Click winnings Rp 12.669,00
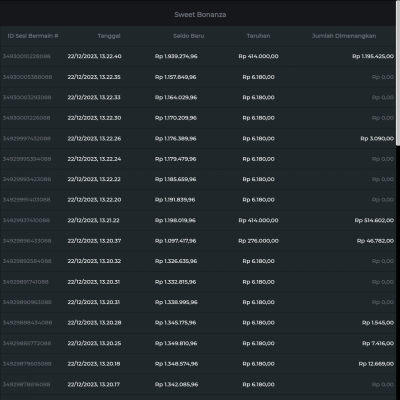Image resolution: width=400 pixels, height=400 pixels. point(376,364)
